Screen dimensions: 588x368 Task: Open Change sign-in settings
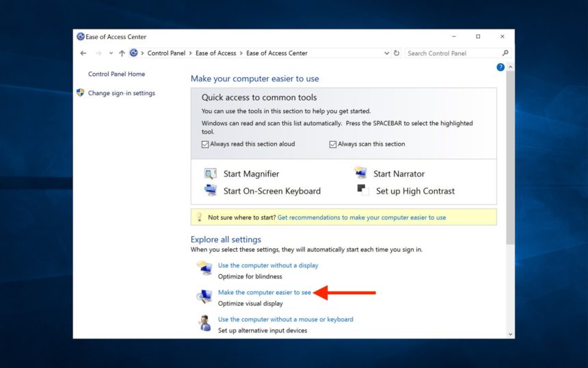pos(122,93)
